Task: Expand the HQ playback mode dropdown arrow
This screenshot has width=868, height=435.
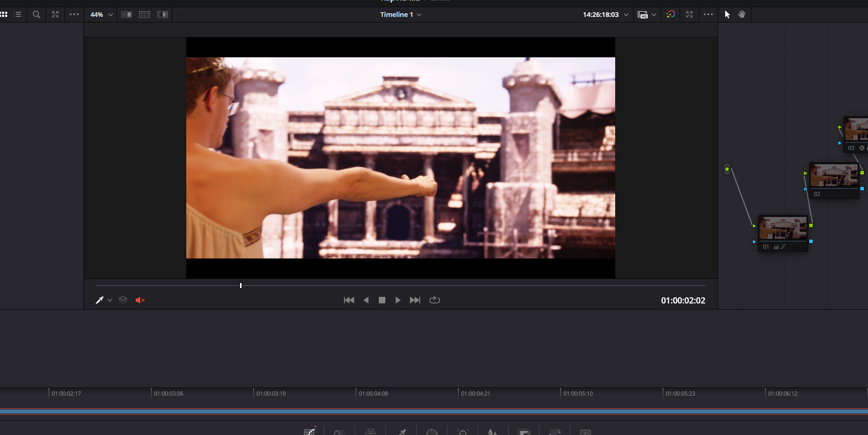Action: point(654,15)
